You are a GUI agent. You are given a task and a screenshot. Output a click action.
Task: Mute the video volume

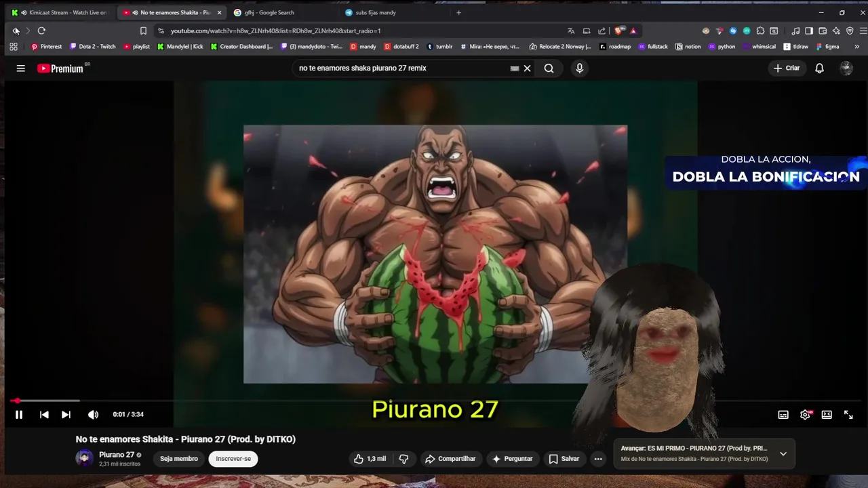93,415
